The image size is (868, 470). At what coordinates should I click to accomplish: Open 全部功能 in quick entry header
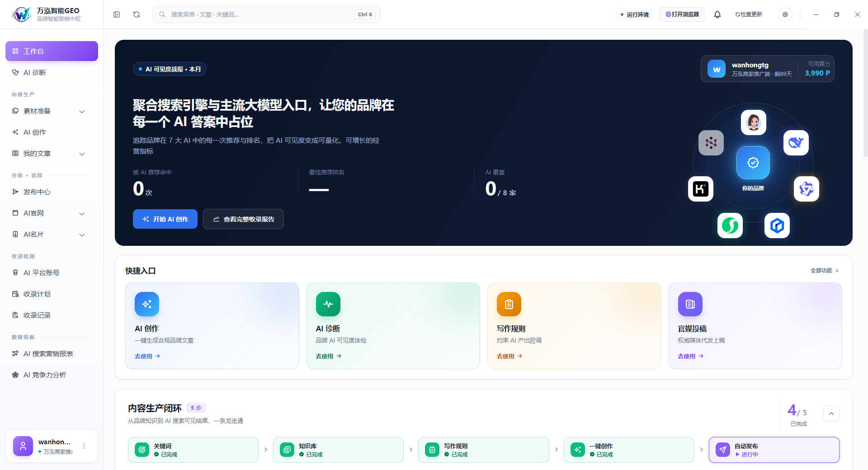824,271
